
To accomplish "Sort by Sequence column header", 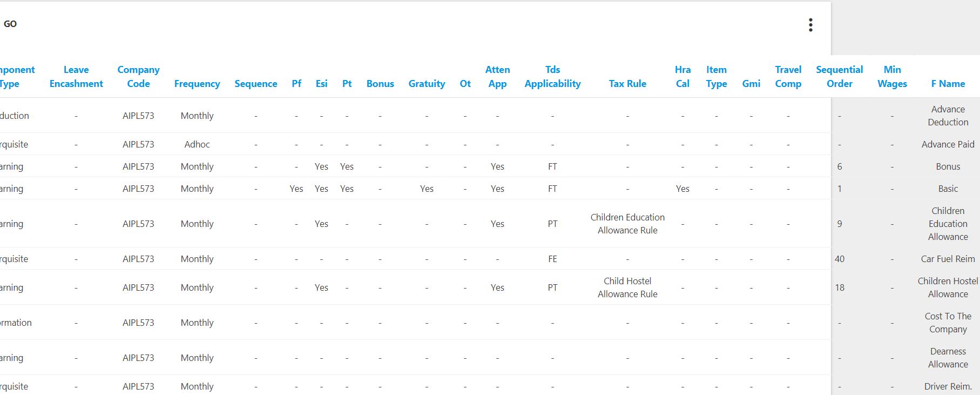I will point(256,84).
